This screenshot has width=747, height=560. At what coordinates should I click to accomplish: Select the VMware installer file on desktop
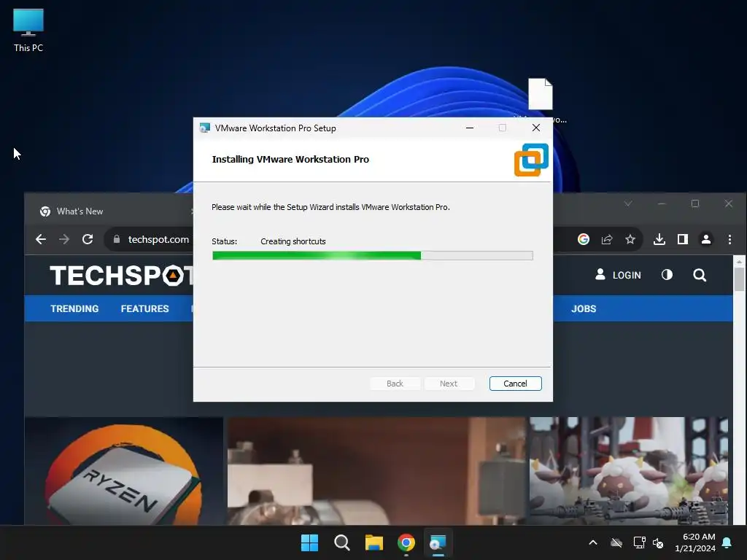tap(541, 95)
